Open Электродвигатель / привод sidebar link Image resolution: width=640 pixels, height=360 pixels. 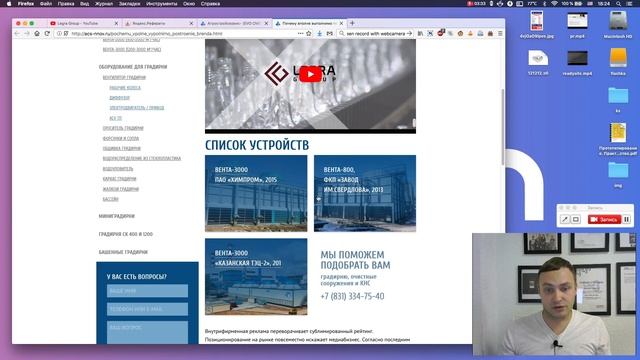coord(137,108)
